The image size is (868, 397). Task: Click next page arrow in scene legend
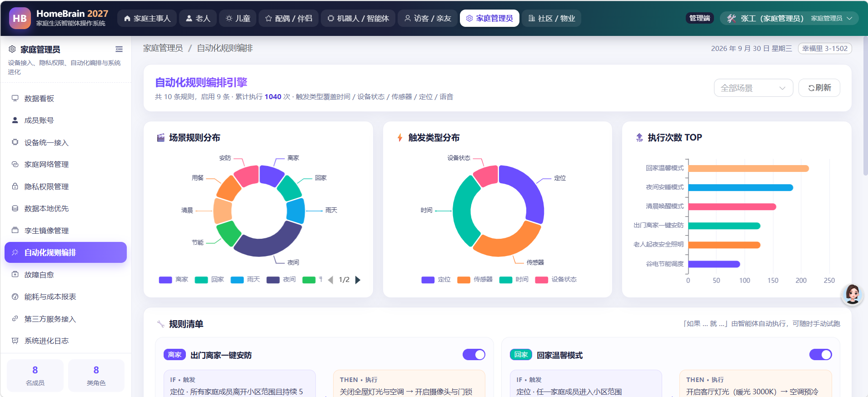pos(358,280)
